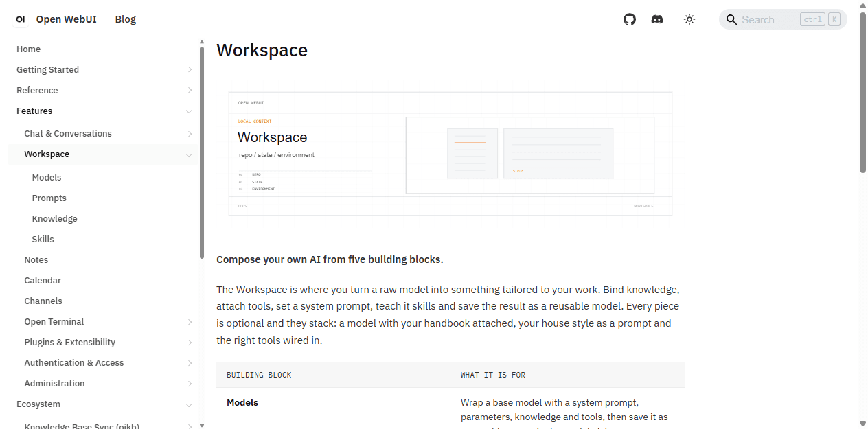Open Skills sidebar page

43,240
